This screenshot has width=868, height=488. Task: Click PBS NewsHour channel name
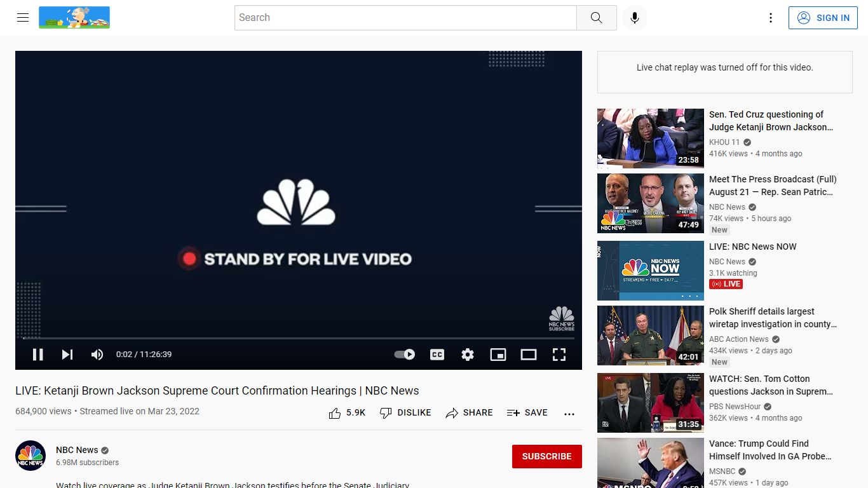tap(735, 407)
